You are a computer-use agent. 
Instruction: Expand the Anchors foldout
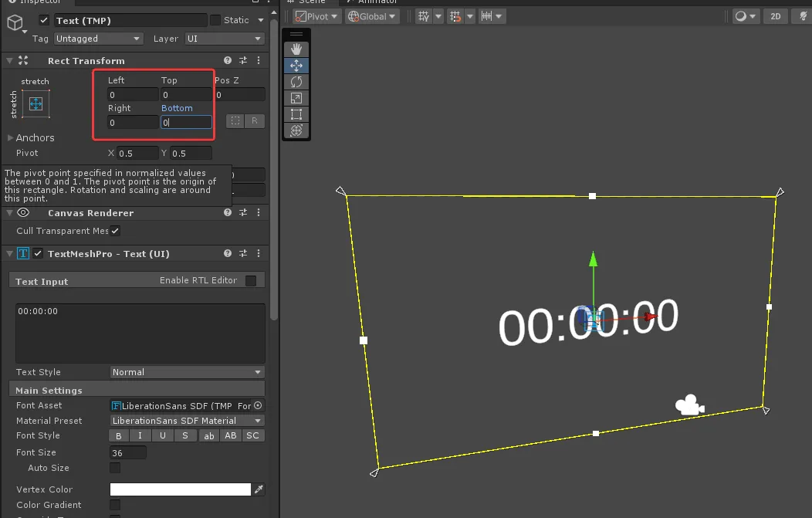(10, 137)
